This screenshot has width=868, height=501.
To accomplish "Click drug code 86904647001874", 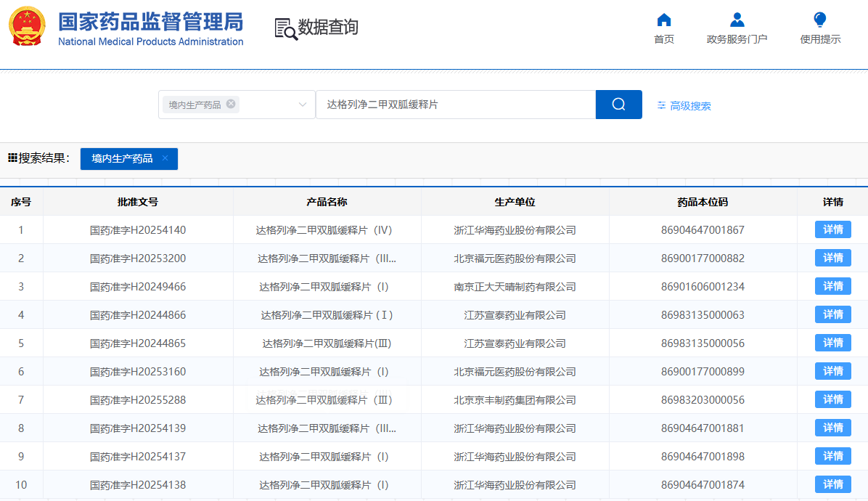I will (x=703, y=485).
